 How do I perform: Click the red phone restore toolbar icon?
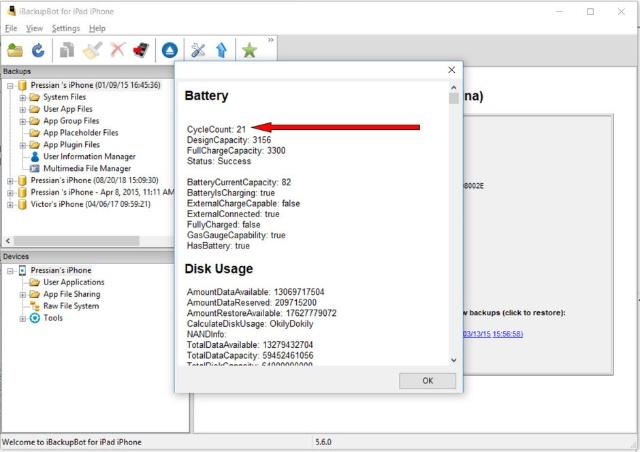point(141,49)
